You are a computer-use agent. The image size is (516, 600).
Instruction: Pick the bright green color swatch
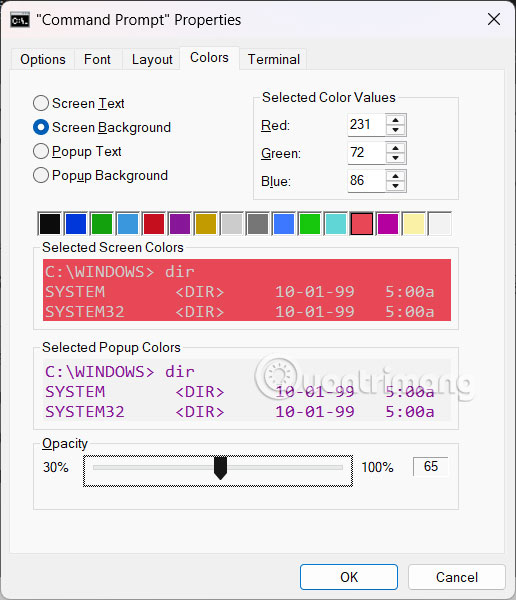click(310, 224)
